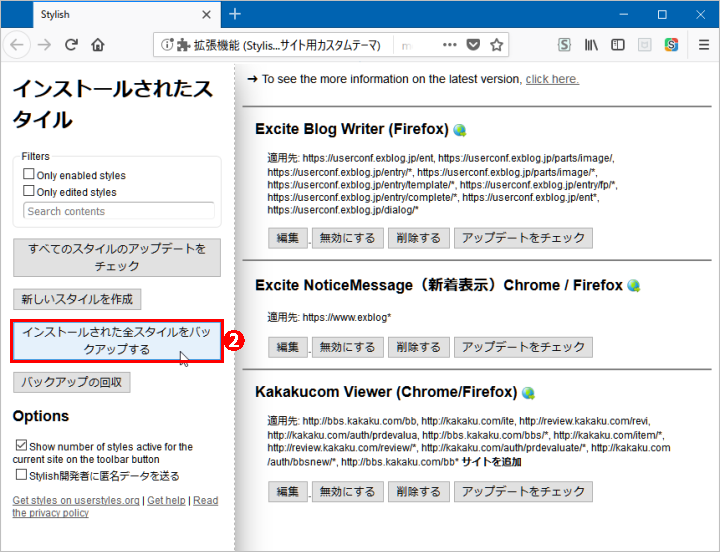This screenshot has width=720, height=552.
Task: Open Read the privacy policy link
Action: (115, 507)
